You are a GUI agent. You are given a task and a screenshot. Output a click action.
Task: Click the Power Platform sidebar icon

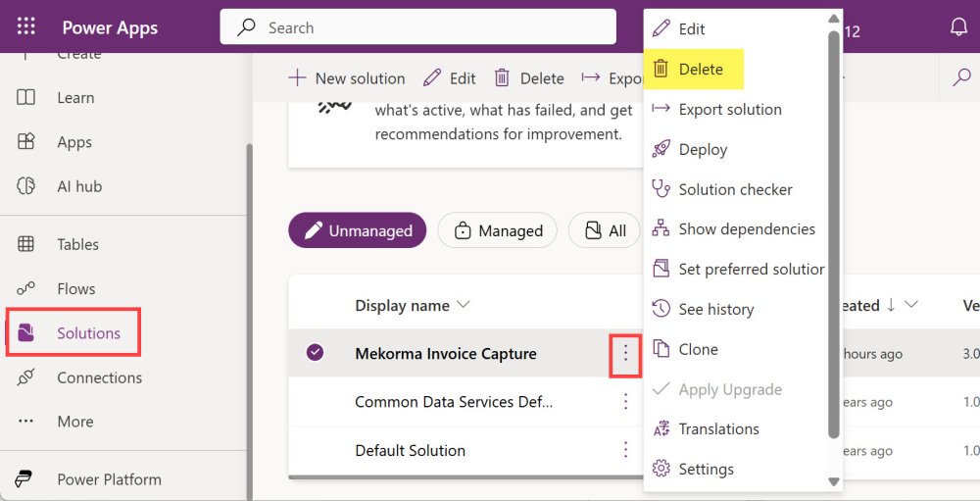(x=25, y=479)
